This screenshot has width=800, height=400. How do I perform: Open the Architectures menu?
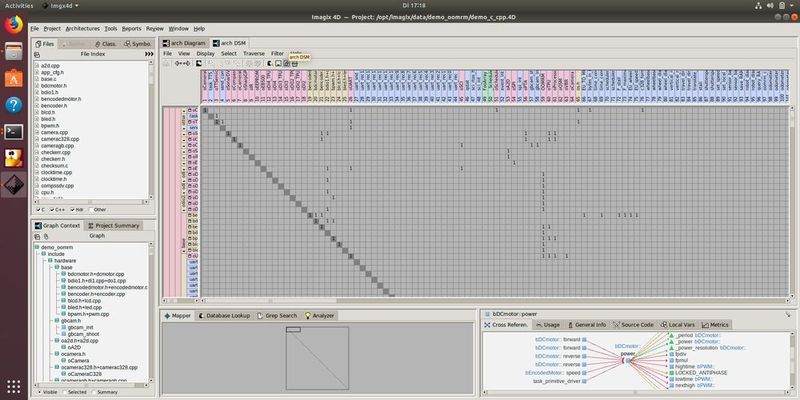(x=83, y=29)
